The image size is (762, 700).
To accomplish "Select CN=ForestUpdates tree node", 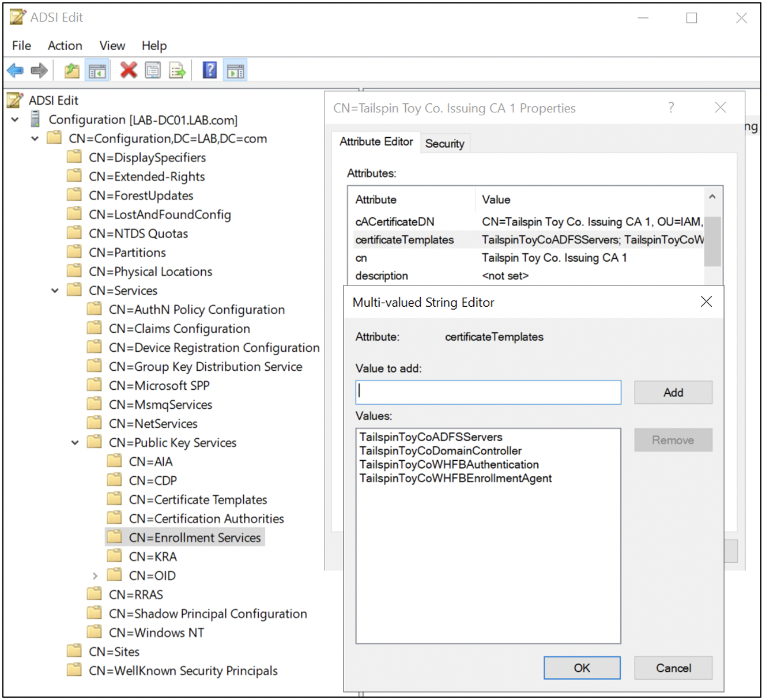I will pyautogui.click(x=141, y=195).
